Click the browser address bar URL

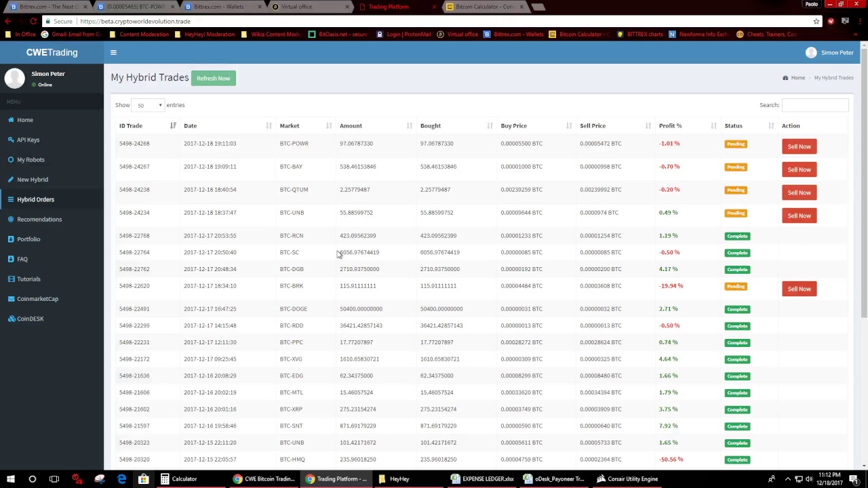click(x=135, y=21)
